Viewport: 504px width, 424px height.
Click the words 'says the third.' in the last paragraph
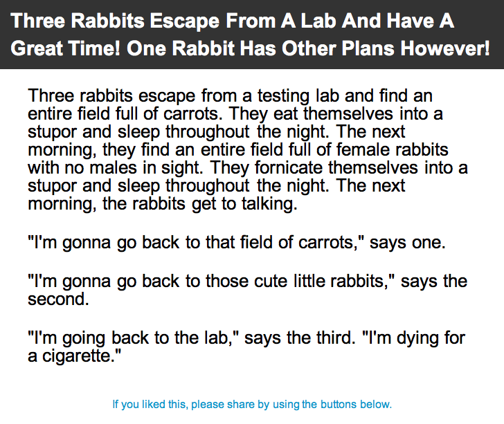point(300,338)
